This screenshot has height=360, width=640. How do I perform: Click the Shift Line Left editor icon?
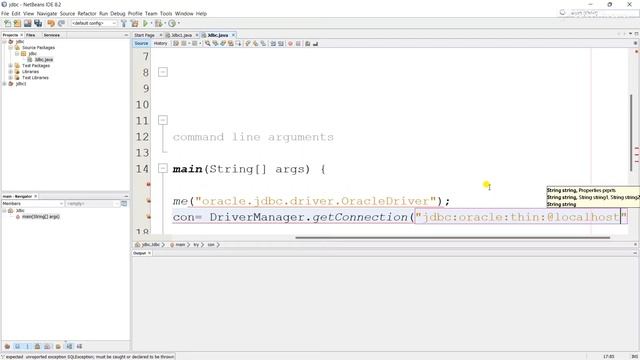click(x=273, y=43)
